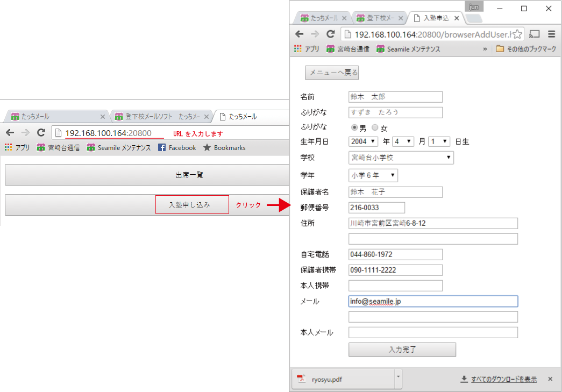Screen dimensions: 562x392
Task: Open the 学年 grade dropdown
Action: (x=373, y=175)
